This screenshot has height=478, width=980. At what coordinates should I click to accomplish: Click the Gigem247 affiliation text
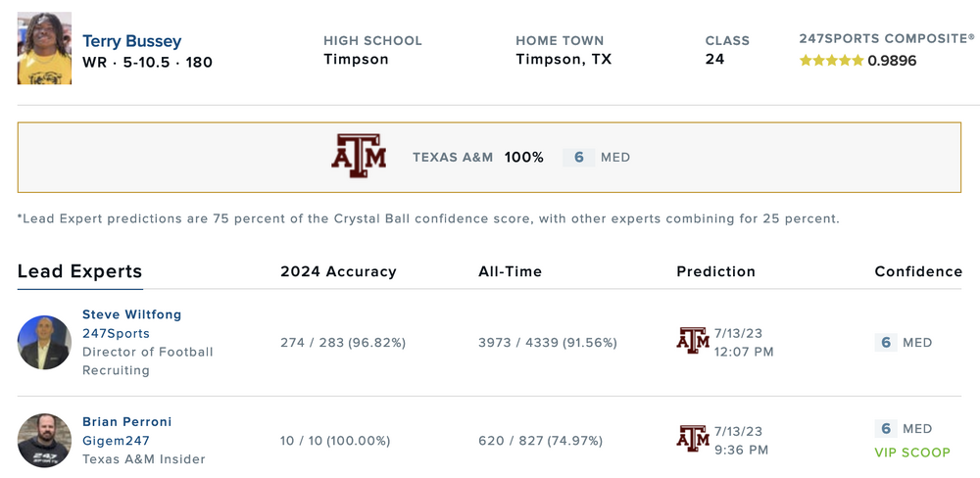pyautogui.click(x=116, y=441)
